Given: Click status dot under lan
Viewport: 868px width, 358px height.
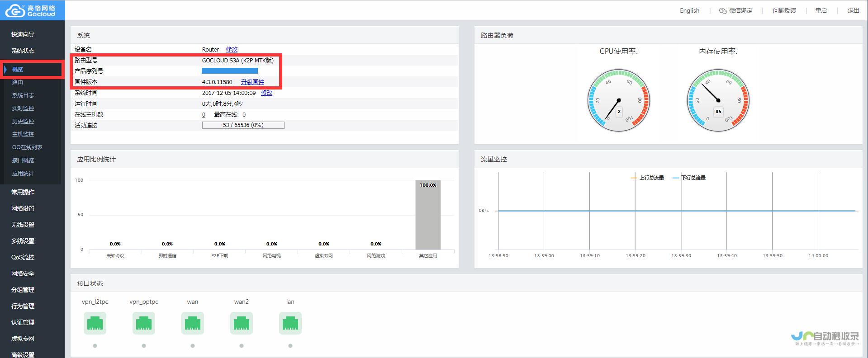Looking at the screenshot, I should pyautogui.click(x=290, y=346).
